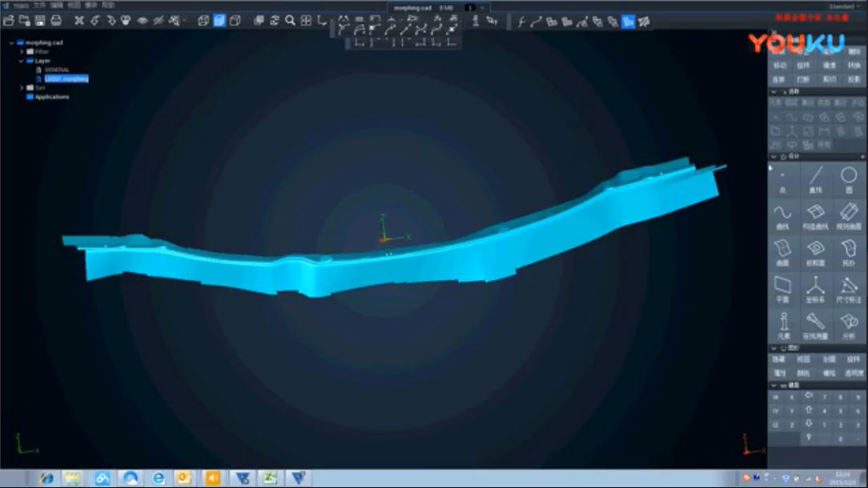Click the eye icon to show elements
This screenshot has height=488, width=868.
click(143, 21)
